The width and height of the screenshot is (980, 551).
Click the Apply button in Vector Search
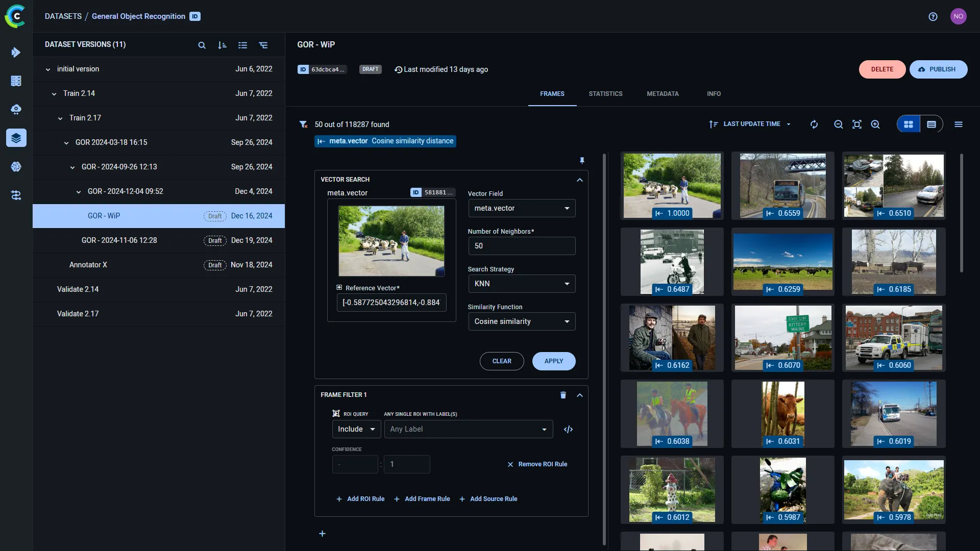[554, 361]
